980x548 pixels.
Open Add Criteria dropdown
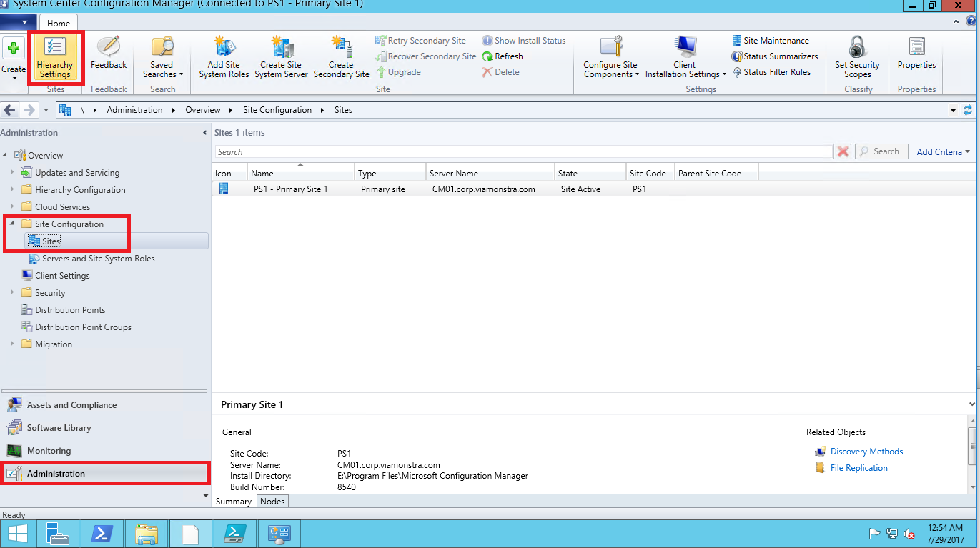coord(944,151)
